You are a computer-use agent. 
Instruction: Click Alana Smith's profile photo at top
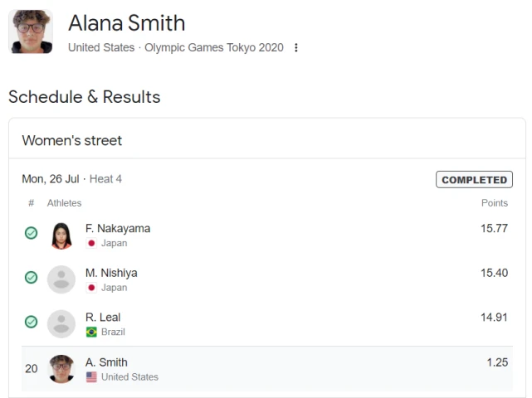tap(31, 32)
